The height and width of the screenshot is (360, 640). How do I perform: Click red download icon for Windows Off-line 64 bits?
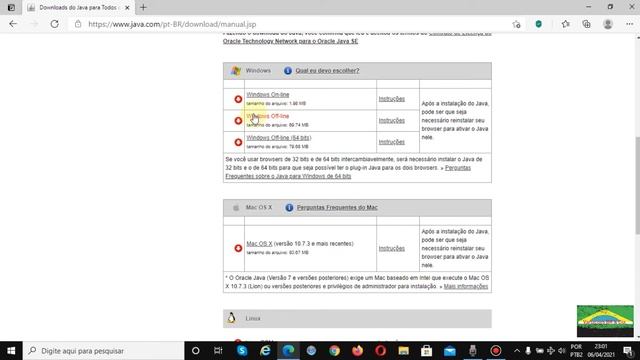(x=238, y=142)
